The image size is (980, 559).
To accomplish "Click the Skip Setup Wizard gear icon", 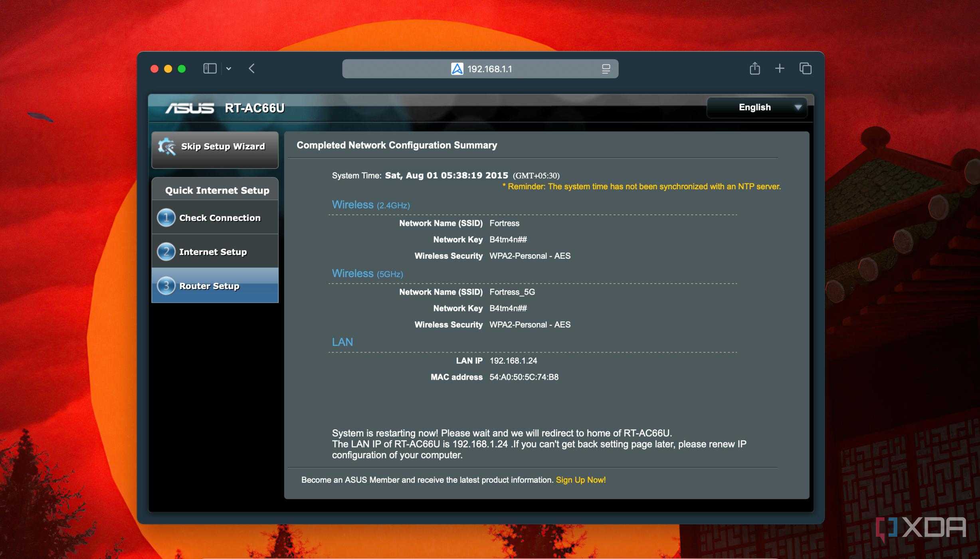I will click(166, 147).
